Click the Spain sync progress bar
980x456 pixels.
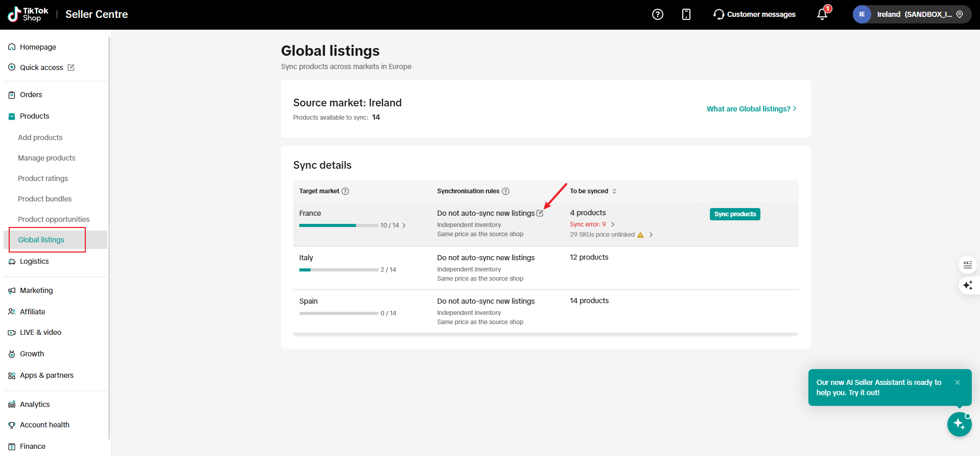coord(339,313)
